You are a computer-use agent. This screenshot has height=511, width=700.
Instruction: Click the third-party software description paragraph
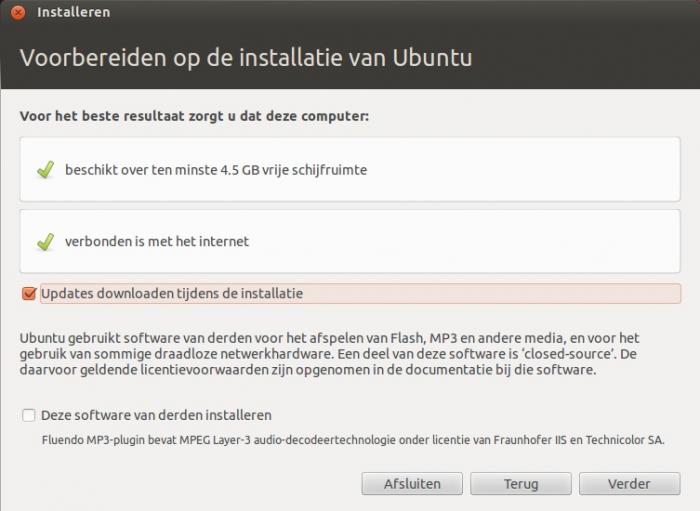tap(329, 354)
